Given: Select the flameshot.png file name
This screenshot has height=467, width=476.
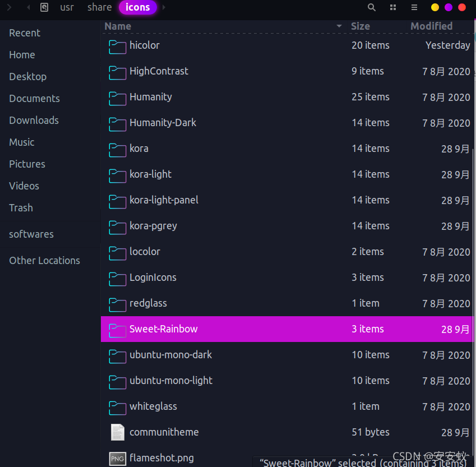Looking at the screenshot, I should coord(161,458).
